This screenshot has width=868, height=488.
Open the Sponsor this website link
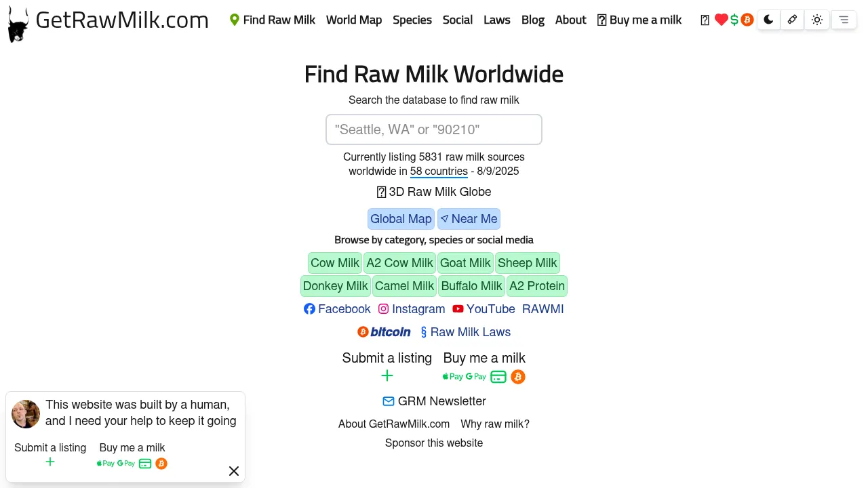(x=434, y=443)
